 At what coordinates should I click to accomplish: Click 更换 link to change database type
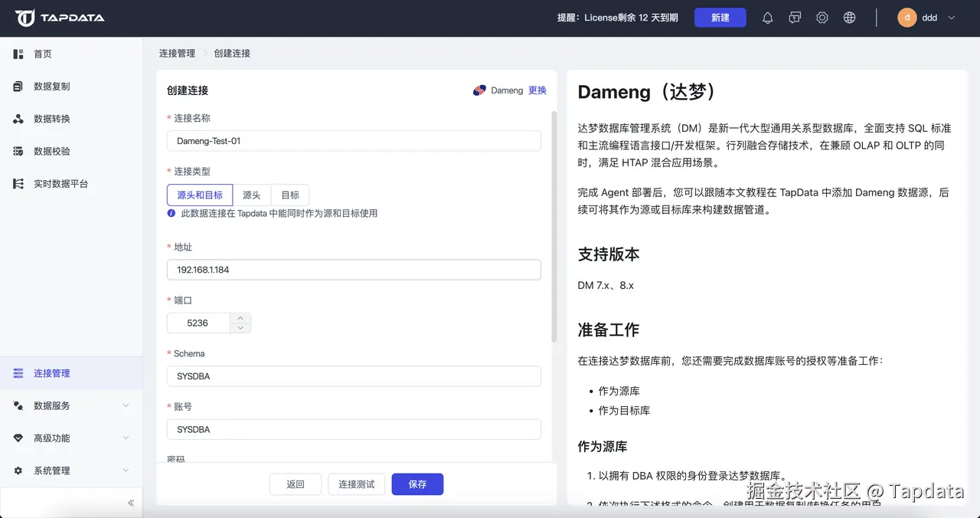(537, 90)
